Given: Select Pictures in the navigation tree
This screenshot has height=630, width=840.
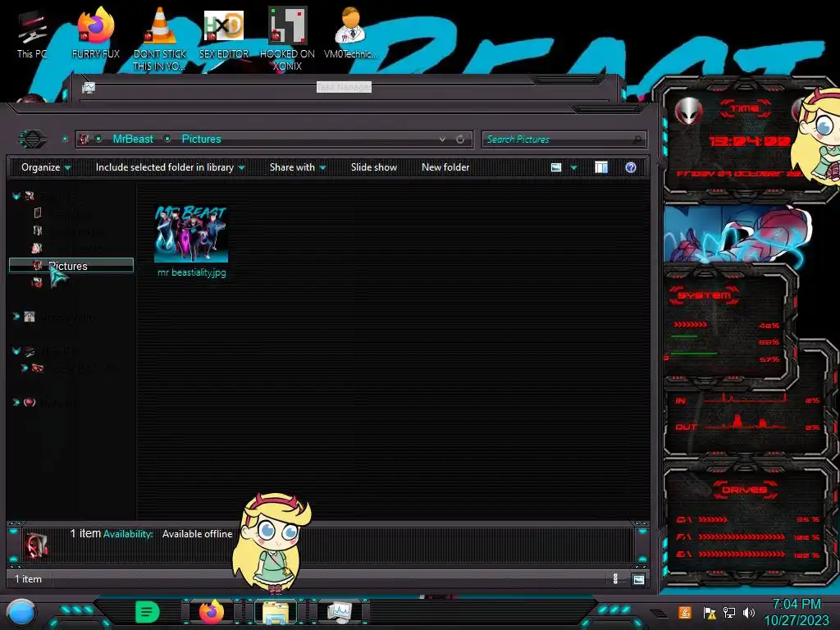Looking at the screenshot, I should coord(71,266).
